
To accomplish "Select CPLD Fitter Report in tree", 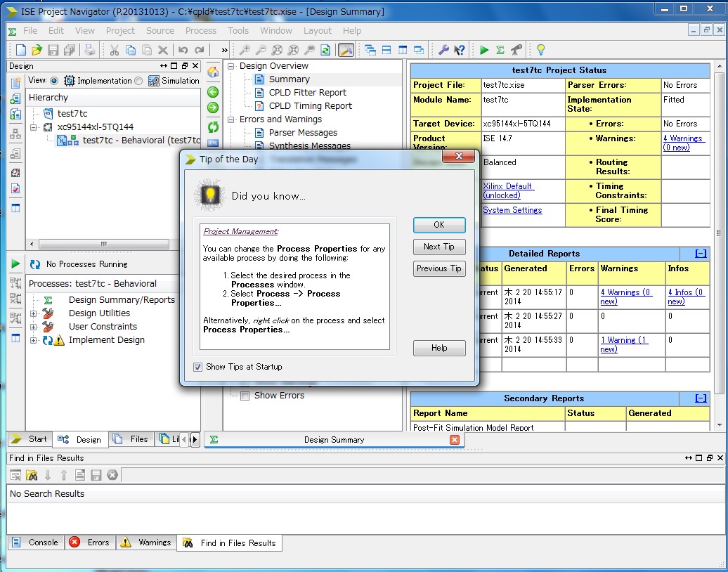I will click(307, 92).
